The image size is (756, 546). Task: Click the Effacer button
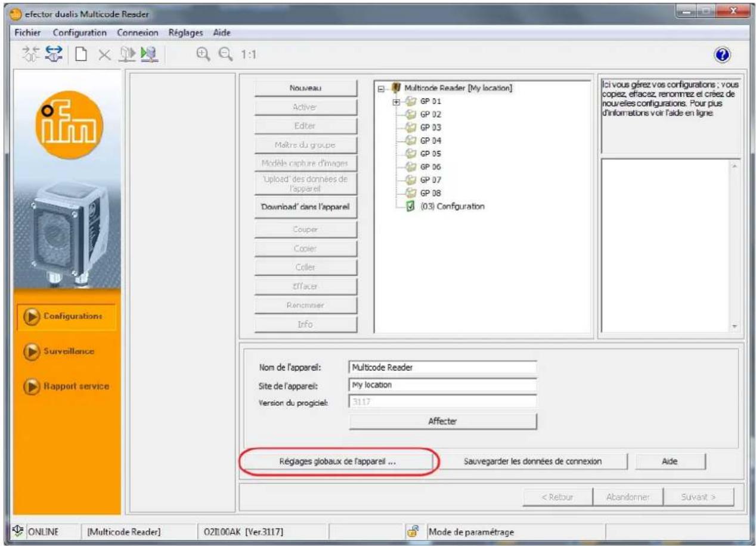pyautogui.click(x=305, y=286)
